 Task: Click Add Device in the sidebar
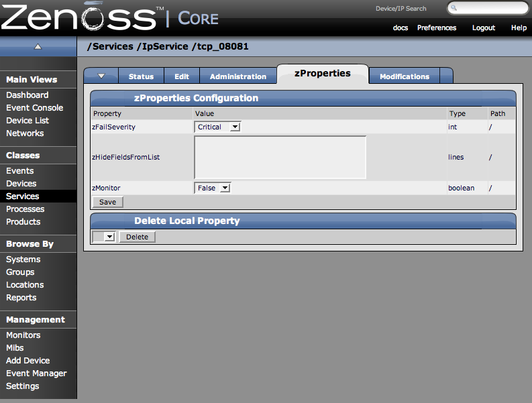[x=28, y=361]
